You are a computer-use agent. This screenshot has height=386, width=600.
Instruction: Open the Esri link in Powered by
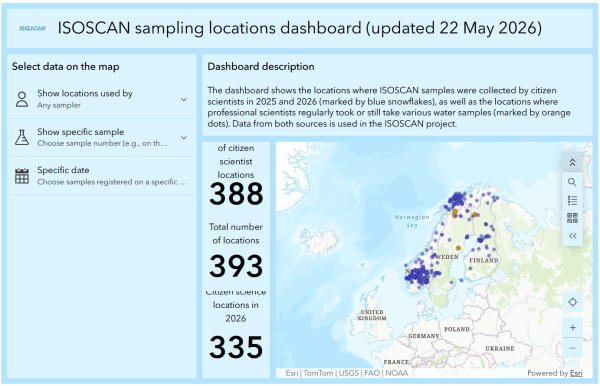(576, 373)
